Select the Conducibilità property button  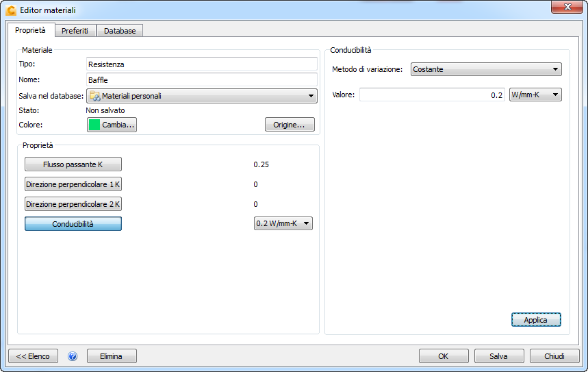(73, 224)
